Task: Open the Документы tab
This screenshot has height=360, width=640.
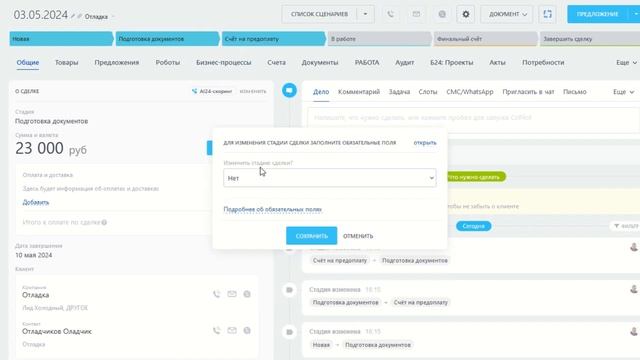Action: pos(320,62)
